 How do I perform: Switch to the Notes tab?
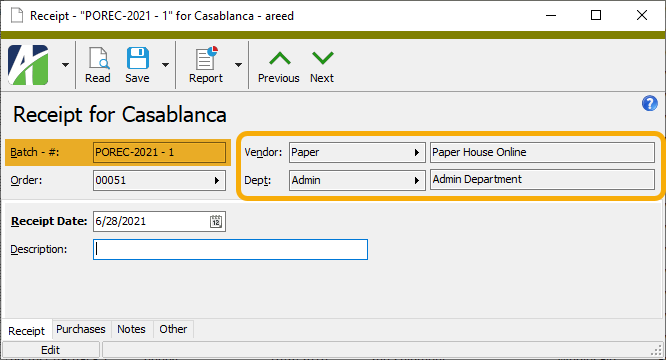click(x=131, y=329)
